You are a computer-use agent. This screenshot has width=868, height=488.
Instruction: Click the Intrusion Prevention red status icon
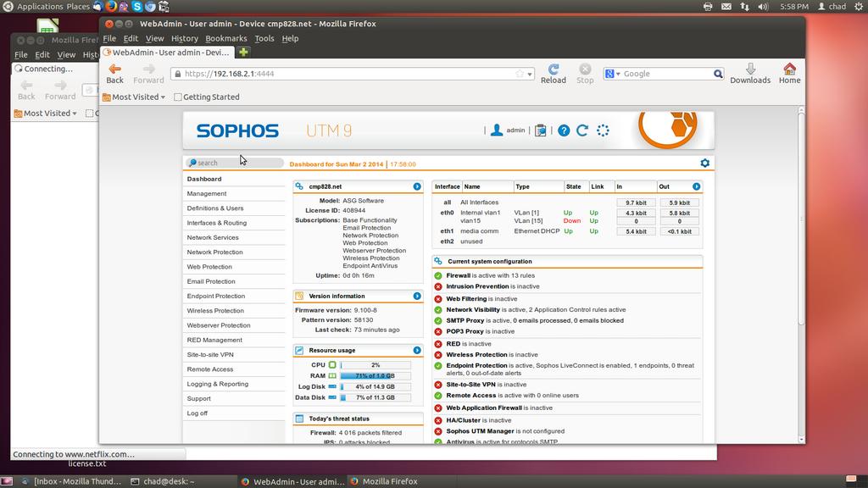tap(438, 286)
